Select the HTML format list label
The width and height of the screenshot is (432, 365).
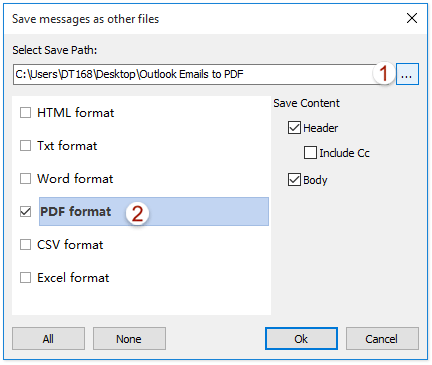[76, 113]
